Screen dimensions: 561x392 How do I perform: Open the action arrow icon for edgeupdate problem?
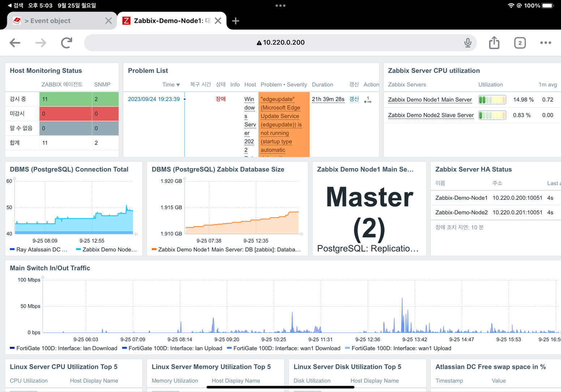pos(368,100)
